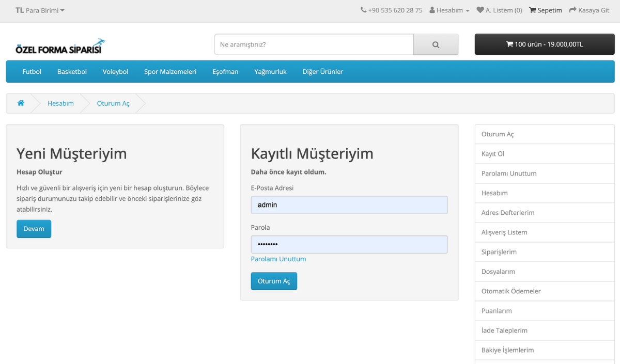
Task: Click the Ne aramıştınız search box
Action: coord(314,44)
